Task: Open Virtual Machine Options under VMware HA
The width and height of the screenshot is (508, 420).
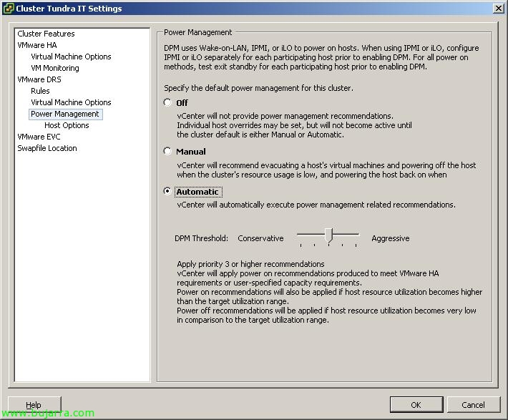Action: click(71, 57)
